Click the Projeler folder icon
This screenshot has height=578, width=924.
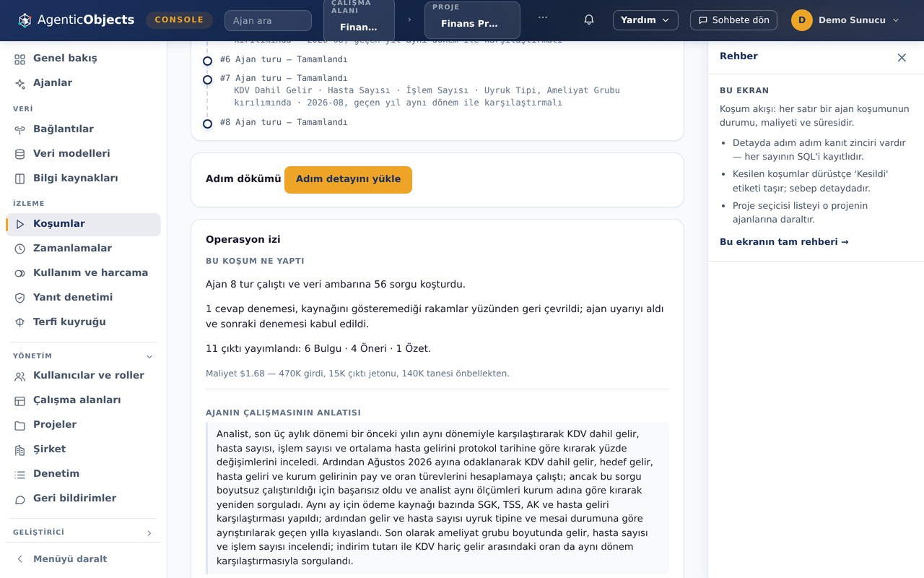click(20, 425)
